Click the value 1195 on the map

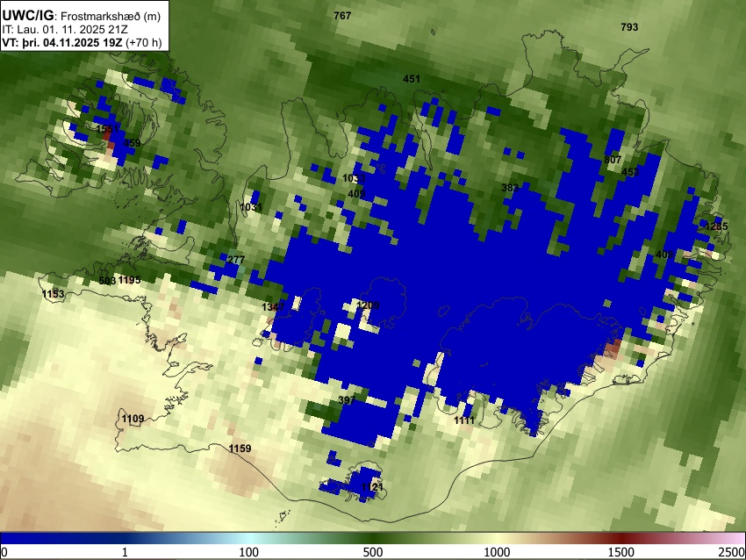tap(129, 280)
